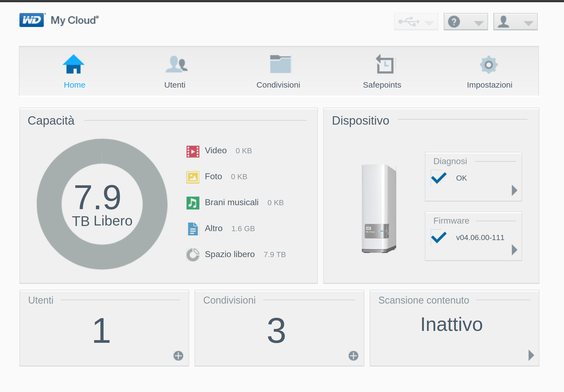Click the Spazio libero legend icon
This screenshot has width=564, height=392.
pyautogui.click(x=193, y=254)
